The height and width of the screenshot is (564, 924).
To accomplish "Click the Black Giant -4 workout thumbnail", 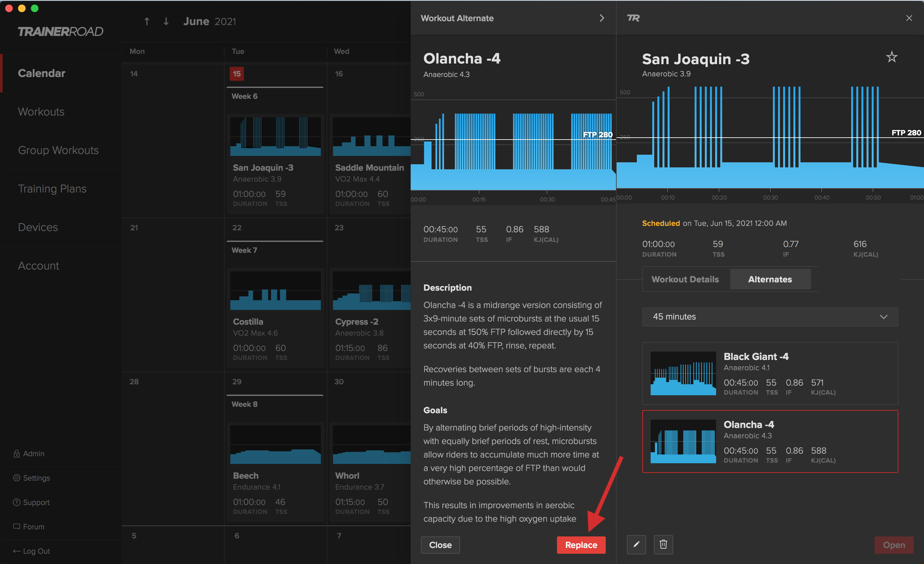I will coord(683,373).
